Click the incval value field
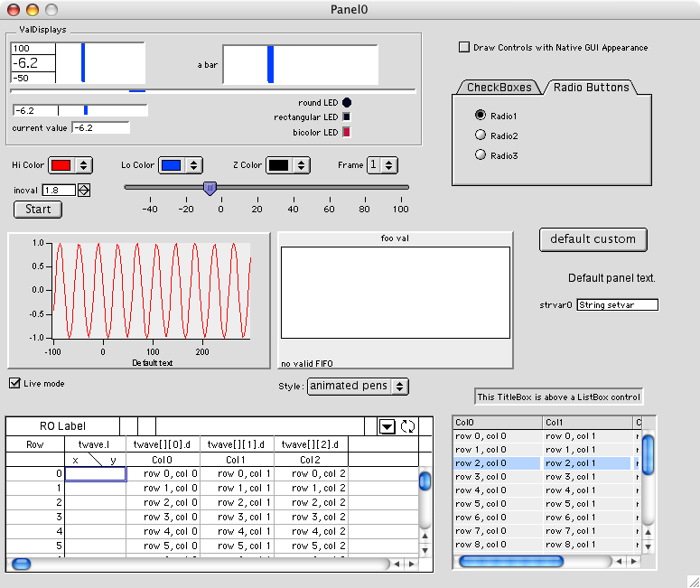 coord(59,191)
